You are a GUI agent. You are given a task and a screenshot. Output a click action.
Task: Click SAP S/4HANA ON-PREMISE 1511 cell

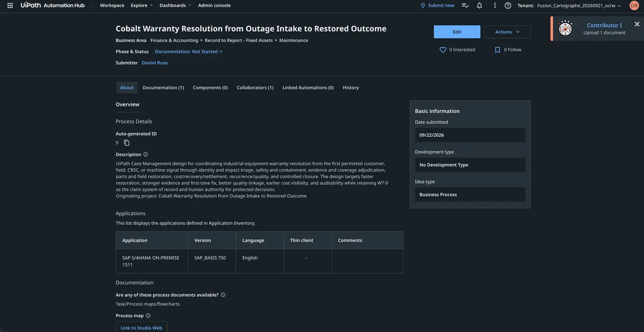point(151,261)
